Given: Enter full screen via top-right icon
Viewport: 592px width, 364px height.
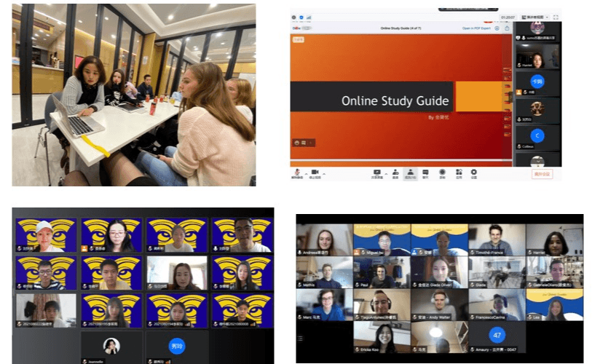Looking at the screenshot, I should coord(556,17).
